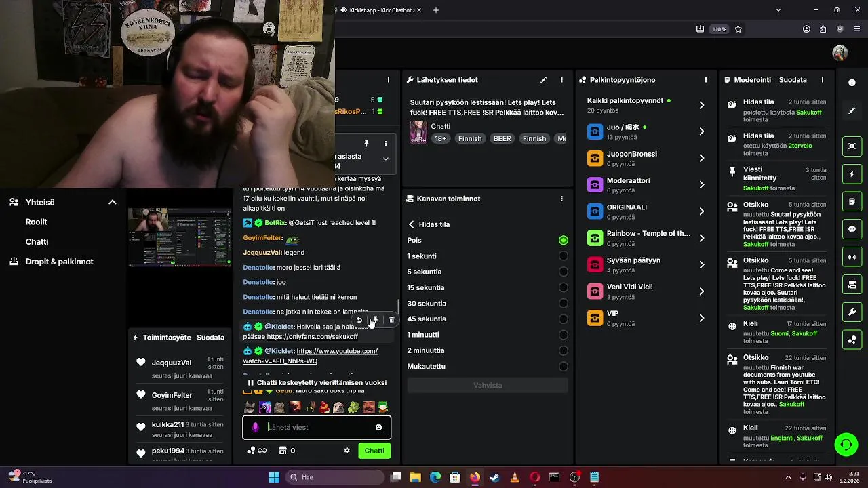Viewport: 868px width, 488px height.
Task: Expand Rainbow - Temple of th... reward chevron
Action: click(x=701, y=238)
